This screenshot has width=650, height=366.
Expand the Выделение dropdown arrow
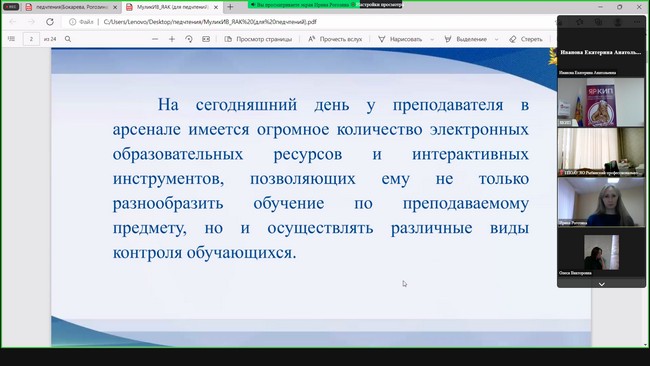coord(496,39)
